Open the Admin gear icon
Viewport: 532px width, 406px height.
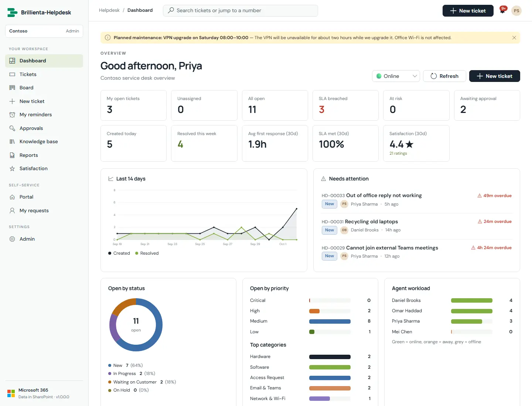point(12,239)
